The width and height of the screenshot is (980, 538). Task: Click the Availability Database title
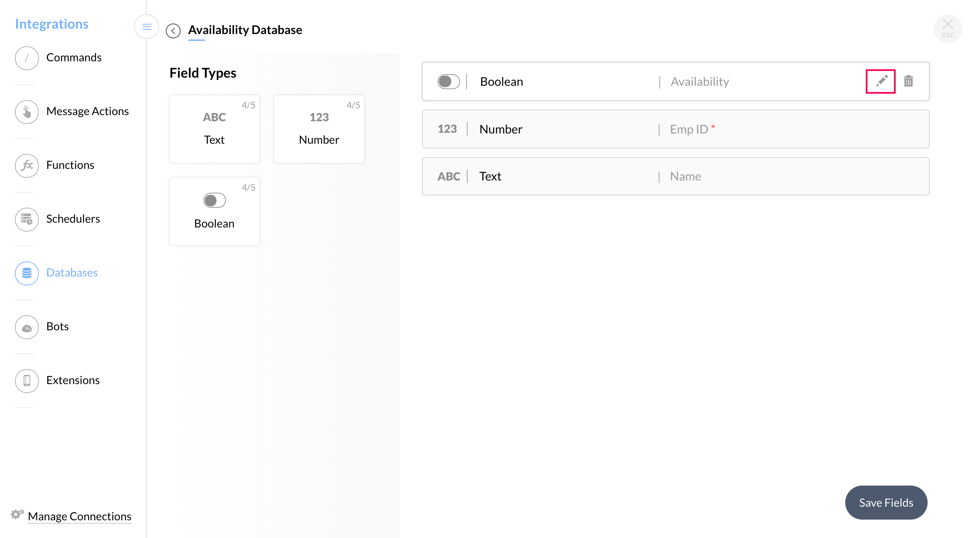tap(245, 30)
